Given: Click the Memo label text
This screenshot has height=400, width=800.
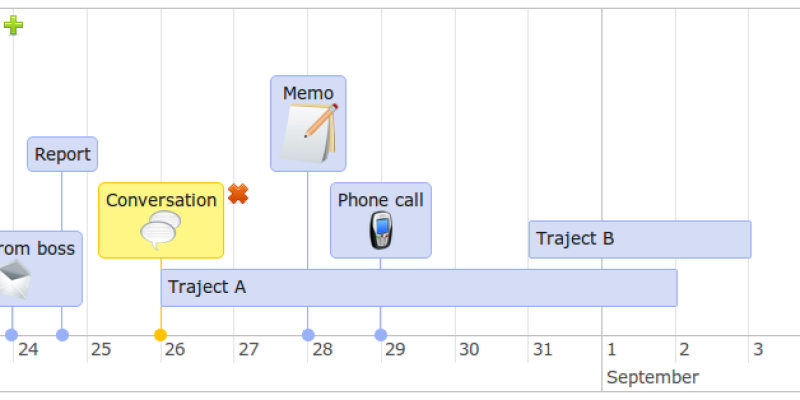Looking at the screenshot, I should 308,93.
